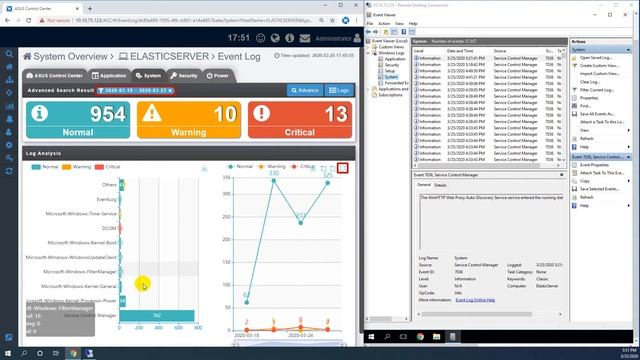The width and height of the screenshot is (640, 360).
Task: Click the sync arrows icon in sidebar
Action: coord(9,171)
